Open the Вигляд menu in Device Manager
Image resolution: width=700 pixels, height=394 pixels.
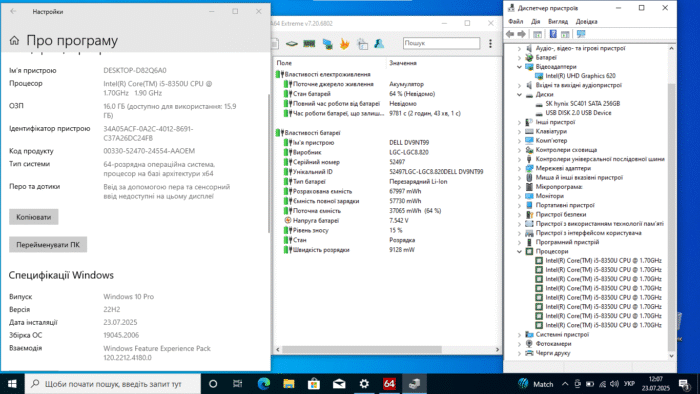click(558, 21)
